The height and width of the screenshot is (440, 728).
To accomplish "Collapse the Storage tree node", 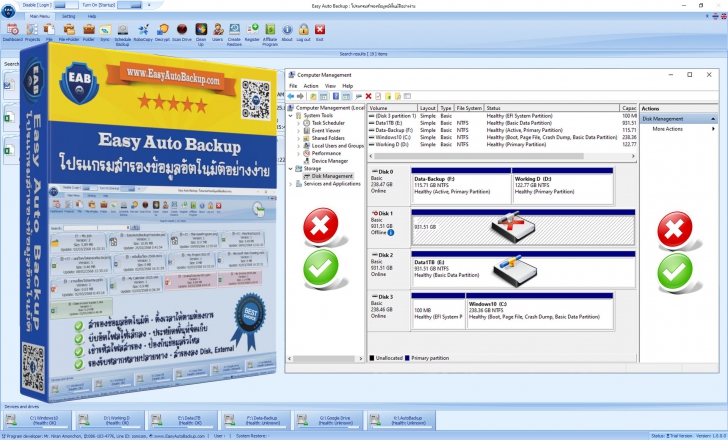I will [291, 168].
